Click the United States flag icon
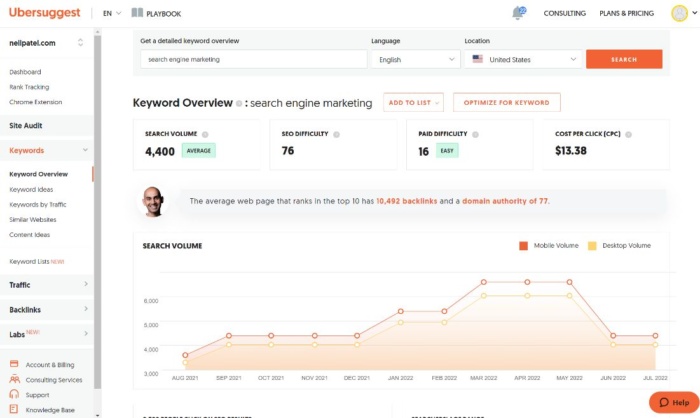The width and height of the screenshot is (700, 418). (x=478, y=59)
